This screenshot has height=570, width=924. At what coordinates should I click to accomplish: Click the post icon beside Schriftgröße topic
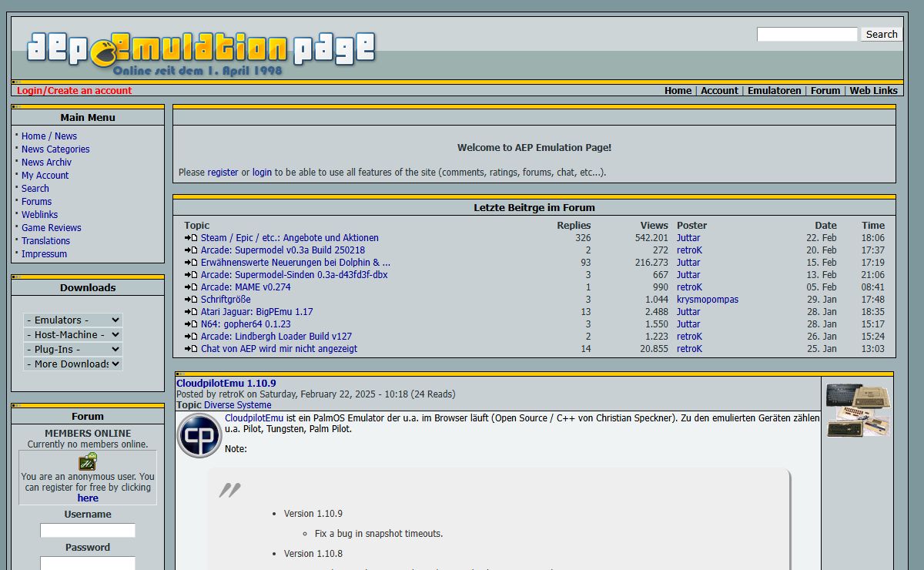coord(191,300)
